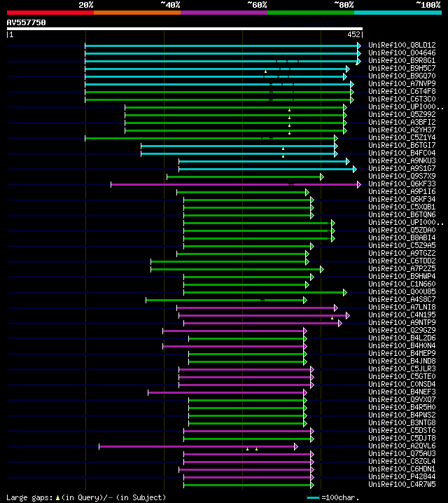
Task: Click the UniRef100_C1N660 label
Action: (x=402, y=284)
